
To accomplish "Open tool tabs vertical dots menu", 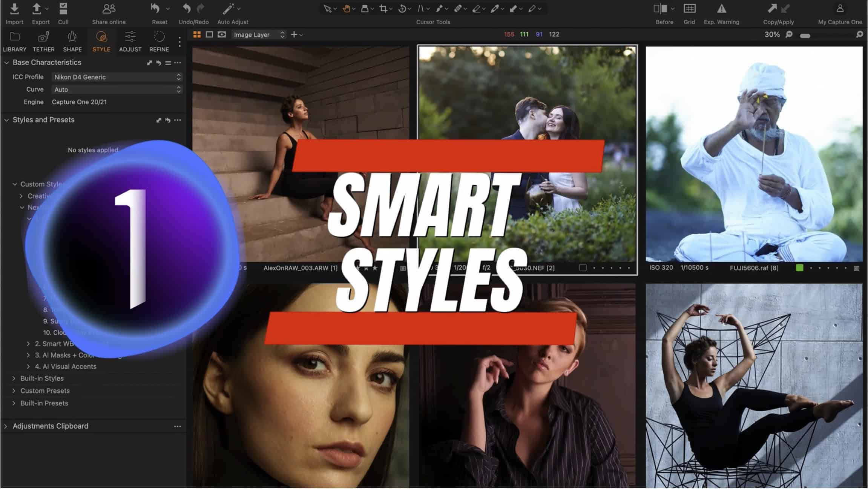I will click(180, 42).
